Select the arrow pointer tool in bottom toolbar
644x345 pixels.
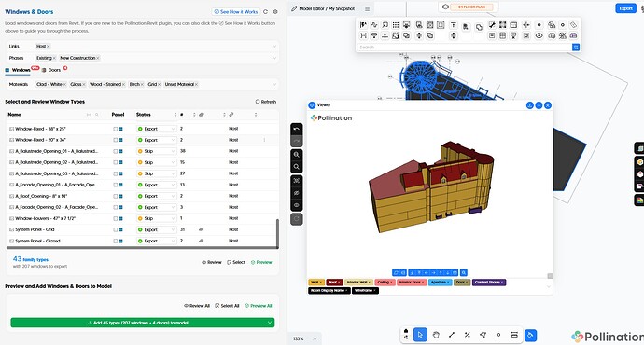pos(420,335)
